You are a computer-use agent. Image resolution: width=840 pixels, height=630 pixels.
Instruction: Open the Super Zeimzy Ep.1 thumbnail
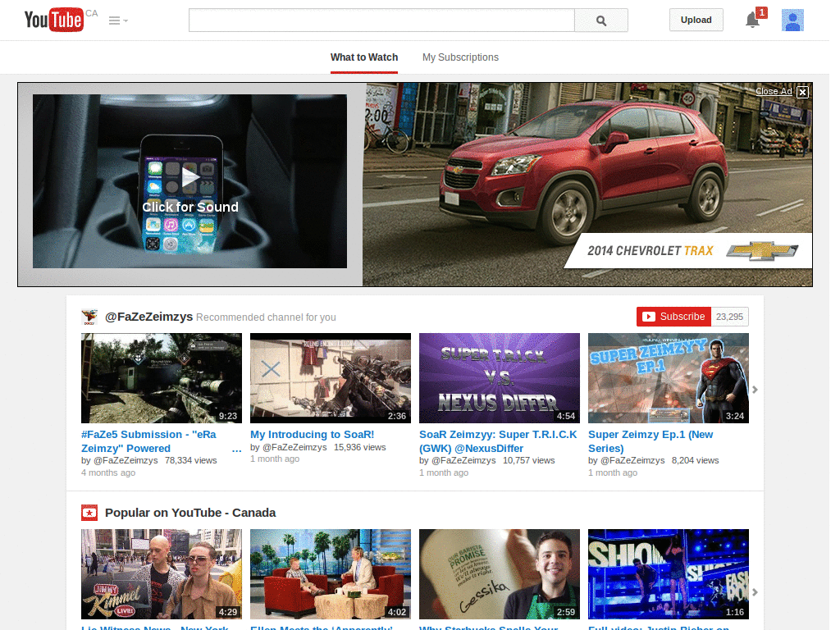(x=669, y=378)
